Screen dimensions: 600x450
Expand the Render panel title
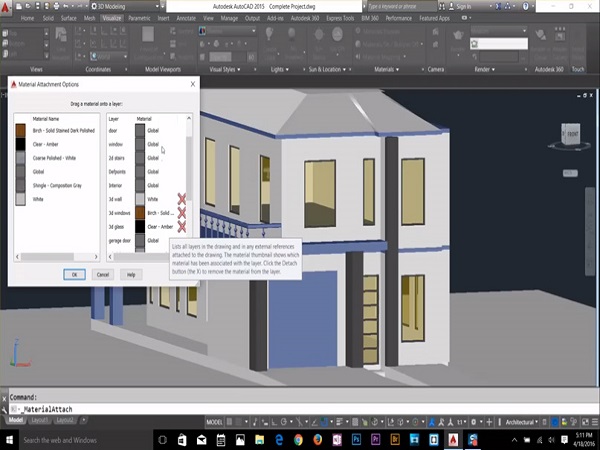(484, 69)
